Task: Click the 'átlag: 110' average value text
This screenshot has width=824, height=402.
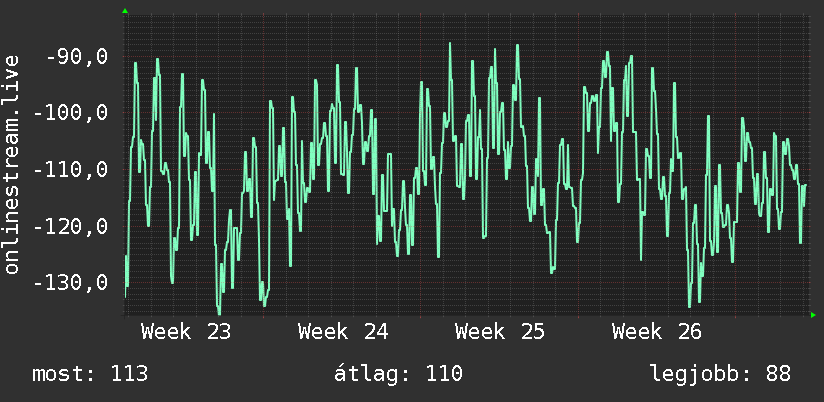Action: pos(398,373)
